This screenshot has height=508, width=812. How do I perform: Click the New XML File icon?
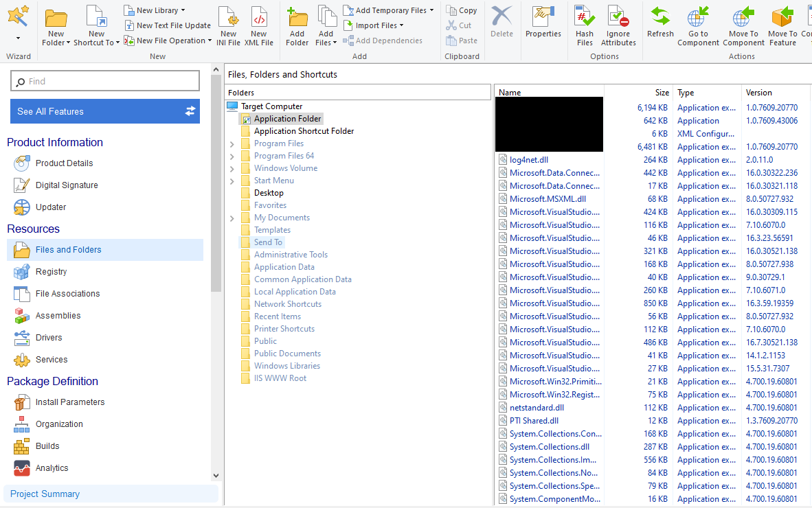(x=259, y=16)
